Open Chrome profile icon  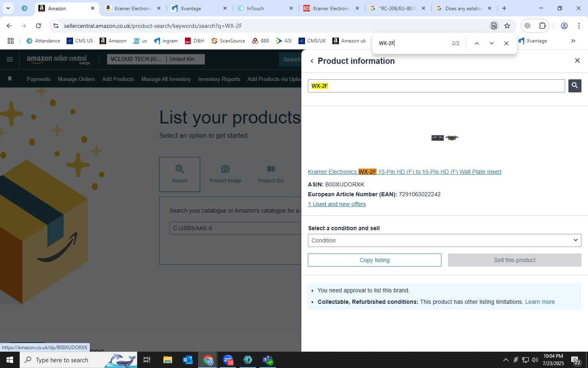564,26
